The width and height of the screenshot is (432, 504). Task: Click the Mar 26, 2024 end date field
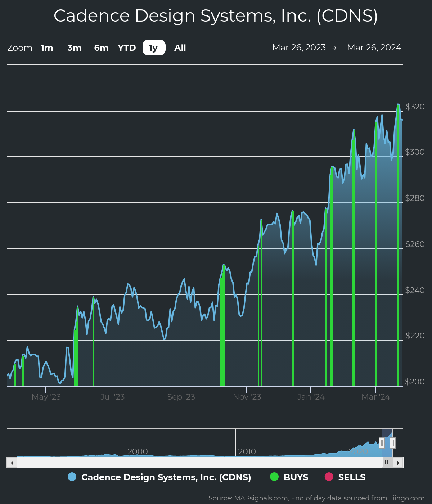(374, 47)
